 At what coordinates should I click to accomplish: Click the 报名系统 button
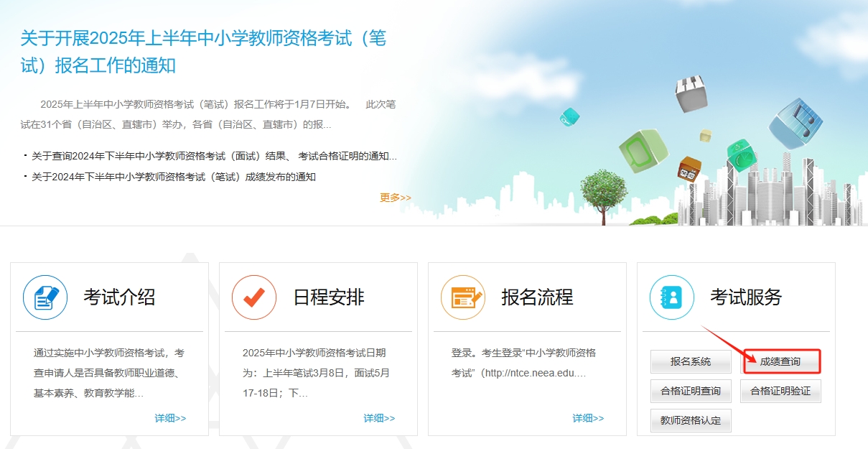(690, 361)
